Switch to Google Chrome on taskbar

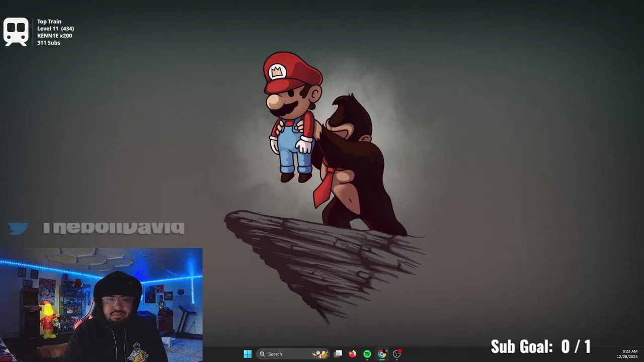point(382,354)
